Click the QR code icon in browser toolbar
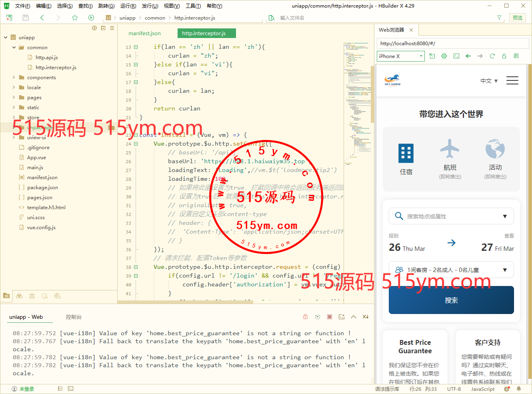 [x=516, y=56]
